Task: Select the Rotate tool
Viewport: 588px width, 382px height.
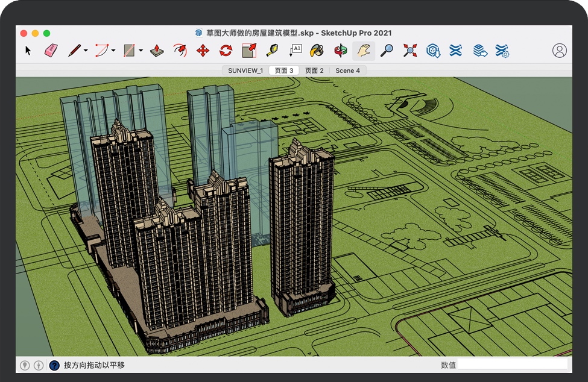Action: click(x=226, y=51)
